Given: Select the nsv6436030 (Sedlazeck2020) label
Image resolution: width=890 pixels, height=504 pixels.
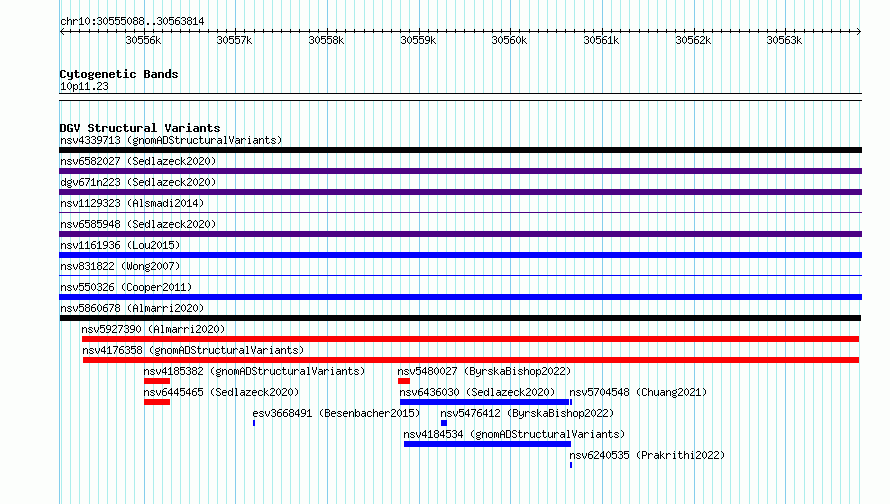Looking at the screenshot, I should tap(477, 392).
